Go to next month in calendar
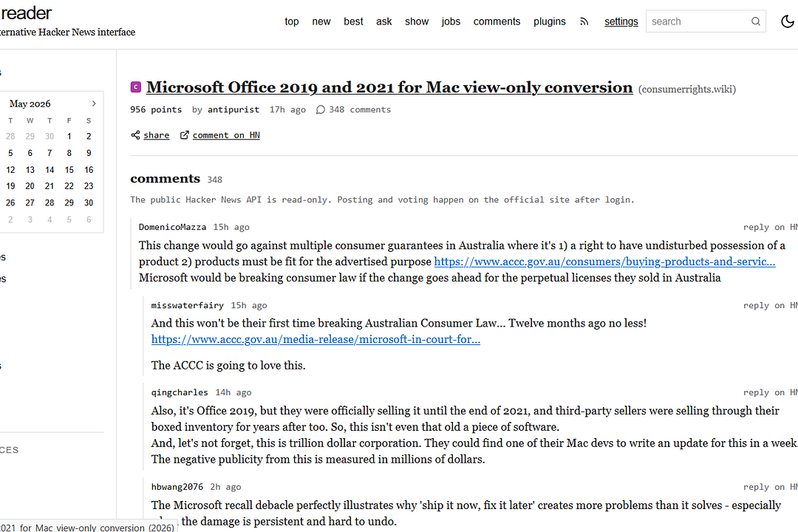Image resolution: width=798 pixels, height=532 pixels. pyautogui.click(x=94, y=103)
